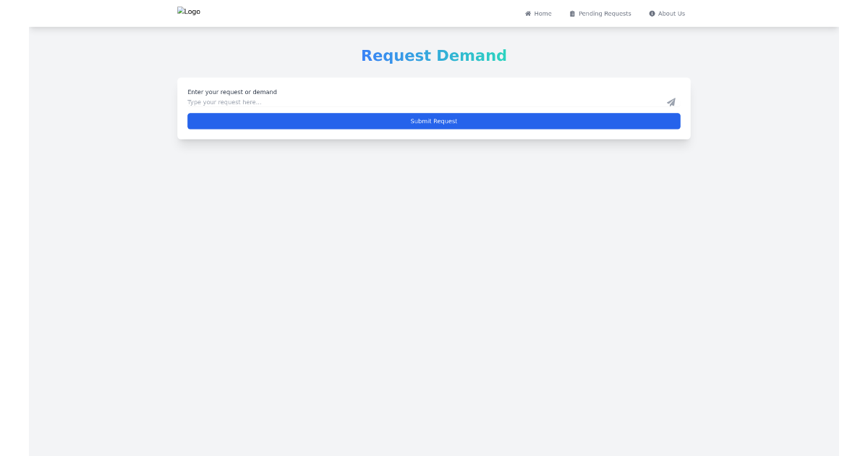
Task: Click the broken Logo placeholder icon
Action: pos(180,10)
